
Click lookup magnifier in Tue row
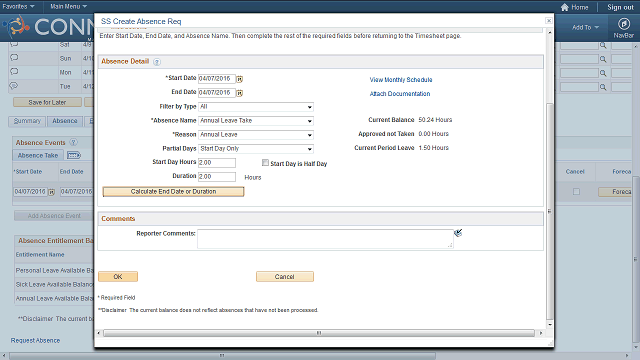pyautogui.click(x=603, y=87)
